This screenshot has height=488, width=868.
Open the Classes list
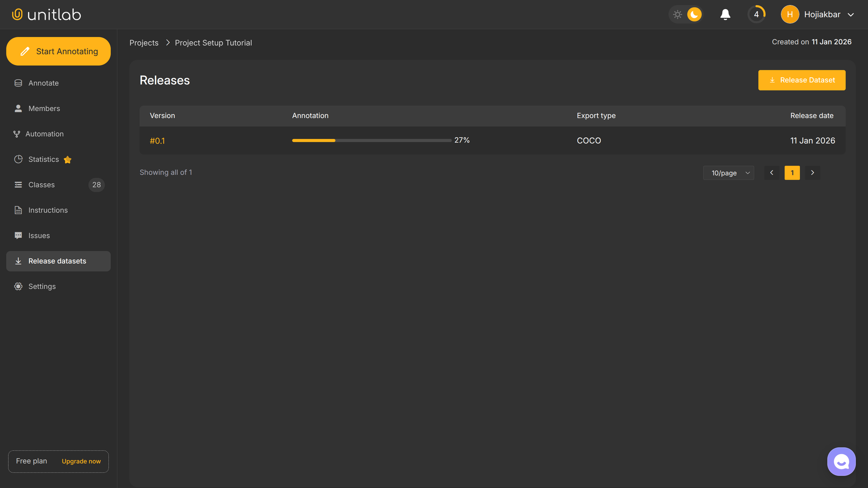click(41, 184)
